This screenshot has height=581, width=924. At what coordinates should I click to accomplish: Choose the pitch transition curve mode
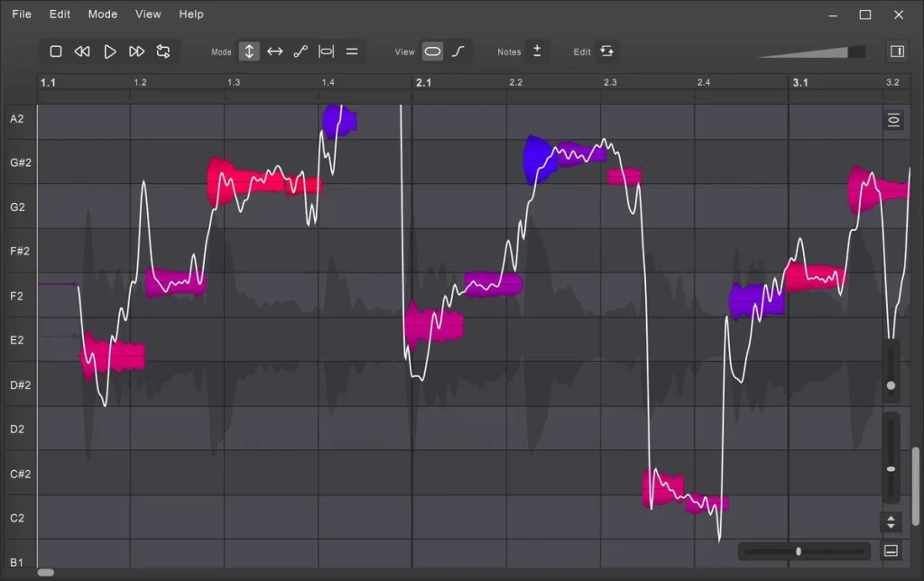(x=300, y=51)
